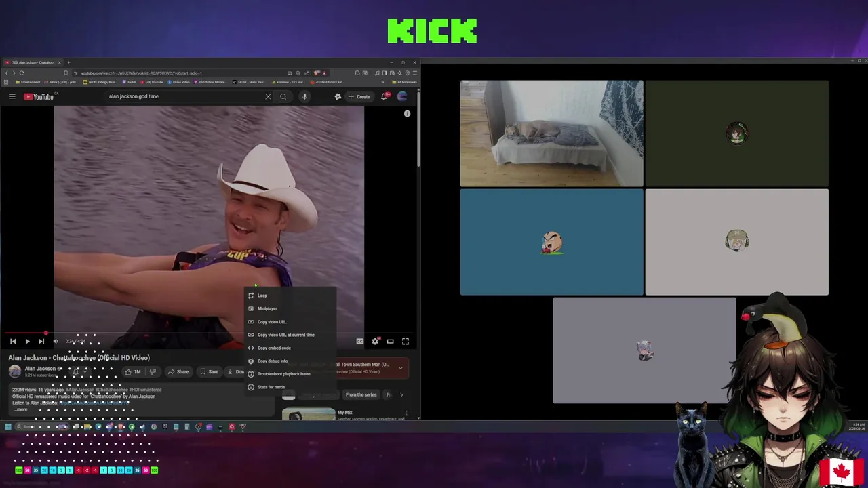Open the All Bookmarks folder
The width and height of the screenshot is (868, 488).
406,82
